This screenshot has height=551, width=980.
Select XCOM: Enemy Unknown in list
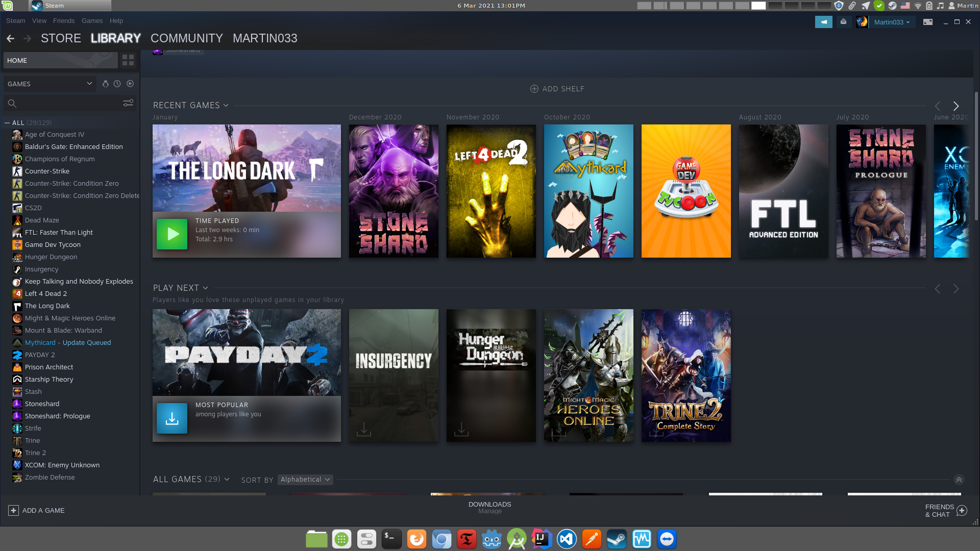pos(62,465)
